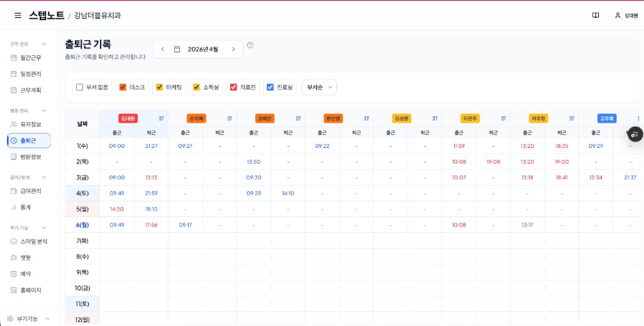The width and height of the screenshot is (644, 326).
Task: Expand the bottom 부가기능 gear panel
Action: pos(29,318)
